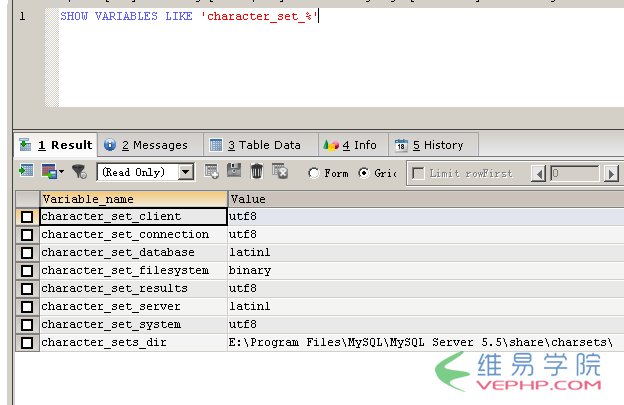Screen dimensions: 624x405
Task: Click into the SQL query editor line
Action: pyautogui.click(x=189, y=16)
